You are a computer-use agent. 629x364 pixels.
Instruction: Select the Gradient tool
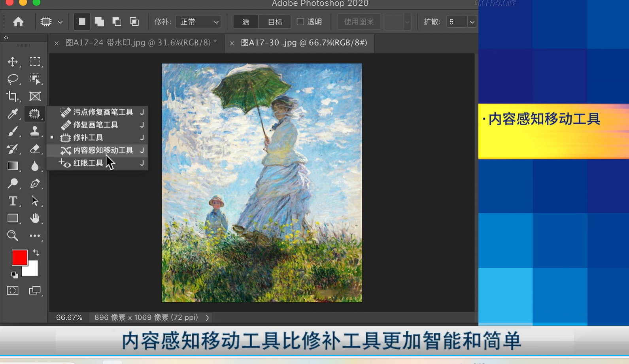click(x=13, y=166)
